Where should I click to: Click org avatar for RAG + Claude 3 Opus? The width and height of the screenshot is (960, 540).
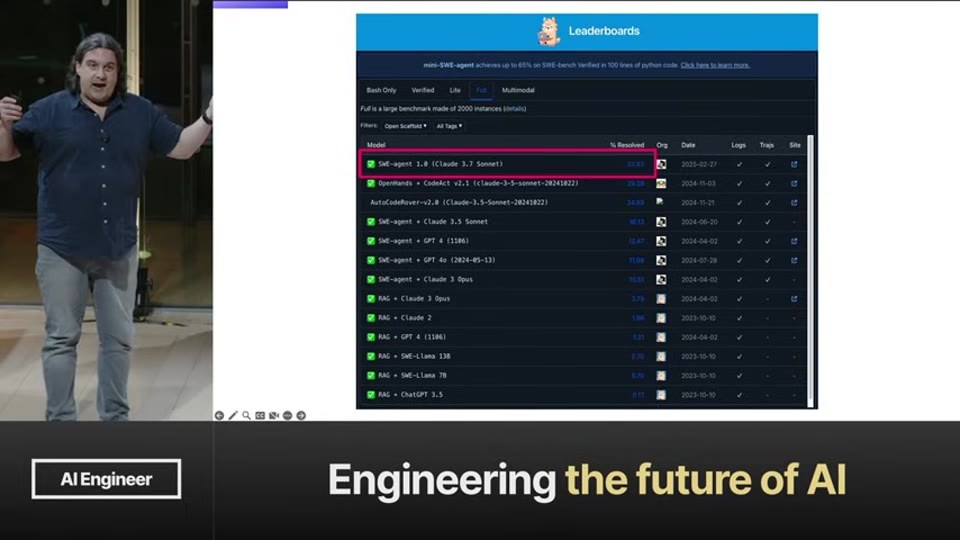tap(661, 299)
